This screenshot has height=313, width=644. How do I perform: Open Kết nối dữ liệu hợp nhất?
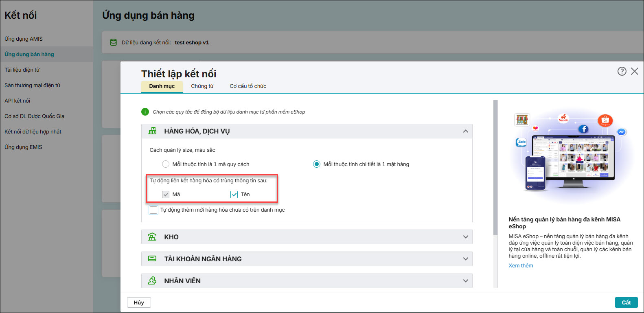[47, 131]
